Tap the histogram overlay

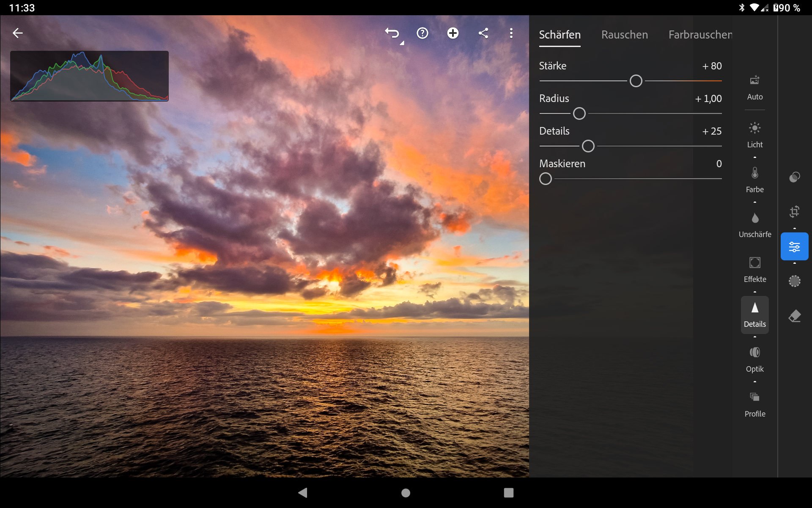(x=89, y=76)
